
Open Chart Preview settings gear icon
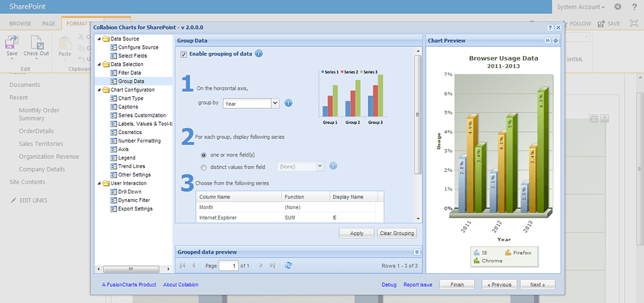coord(556,41)
